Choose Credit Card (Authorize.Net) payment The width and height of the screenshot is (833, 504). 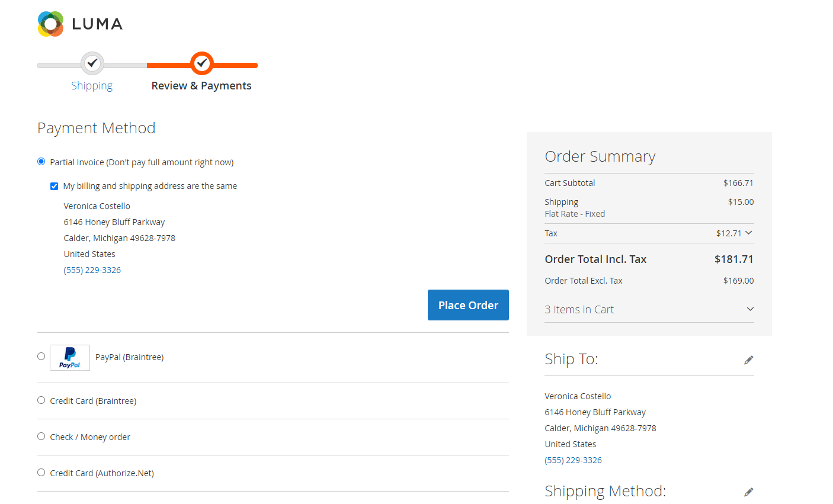point(41,473)
